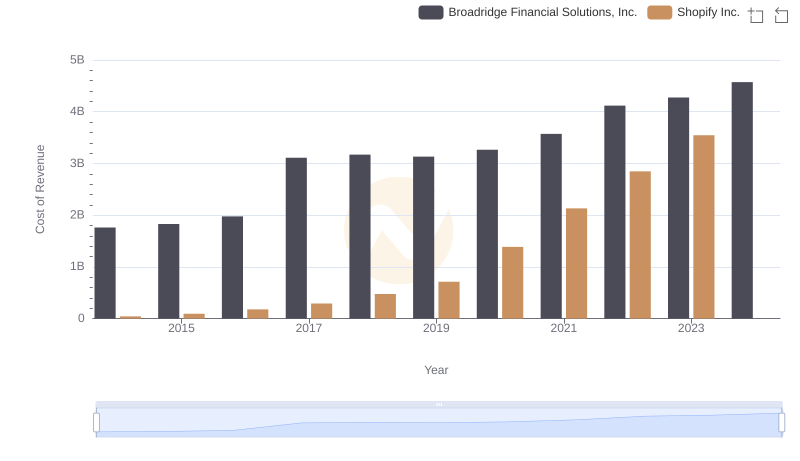The height and width of the screenshot is (461, 800).
Task: Click the 2018 Broadridge bar
Action: [x=360, y=237]
